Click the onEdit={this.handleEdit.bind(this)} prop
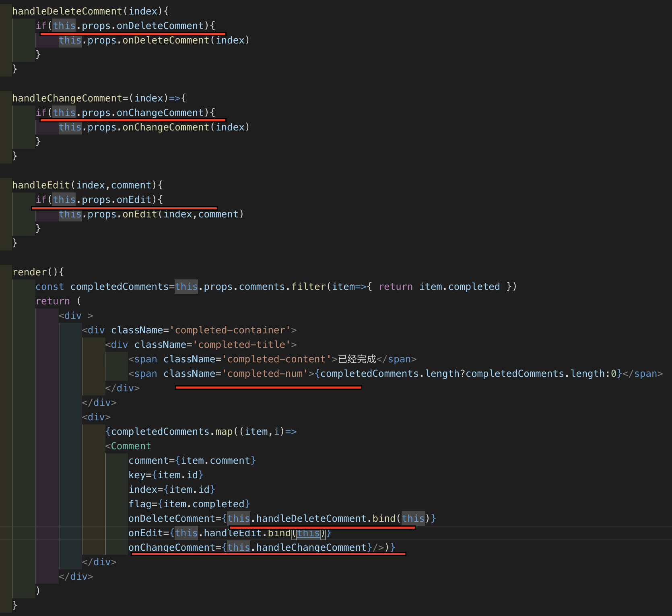Image resolution: width=672 pixels, height=616 pixels. [x=230, y=533]
